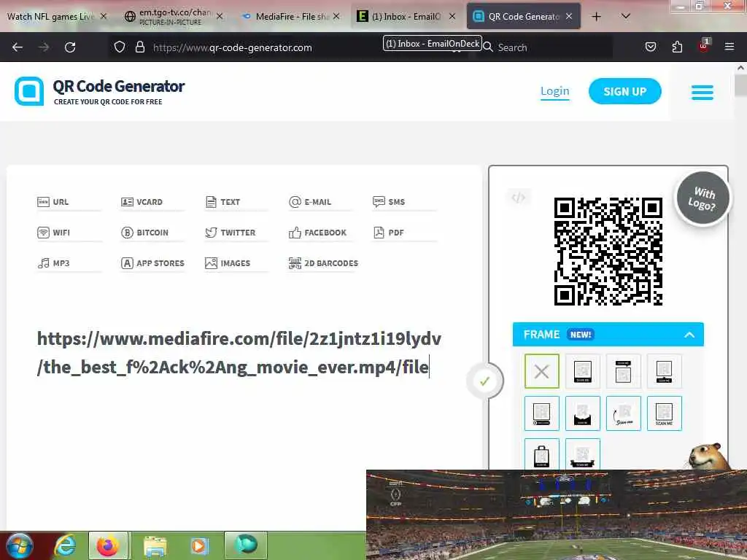Click the QR Code Generator logo

coord(99,91)
